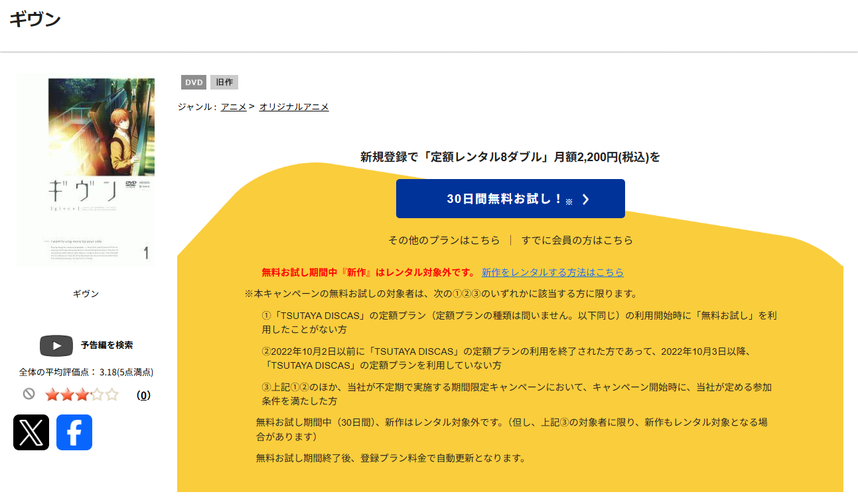Select the no-rating prohibition icon
The image size is (858, 504).
point(27,394)
